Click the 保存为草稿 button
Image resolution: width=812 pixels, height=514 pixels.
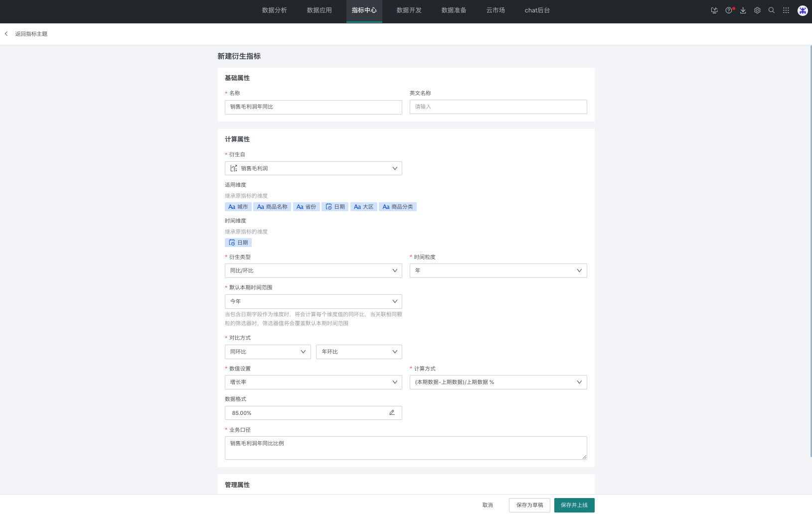click(529, 505)
